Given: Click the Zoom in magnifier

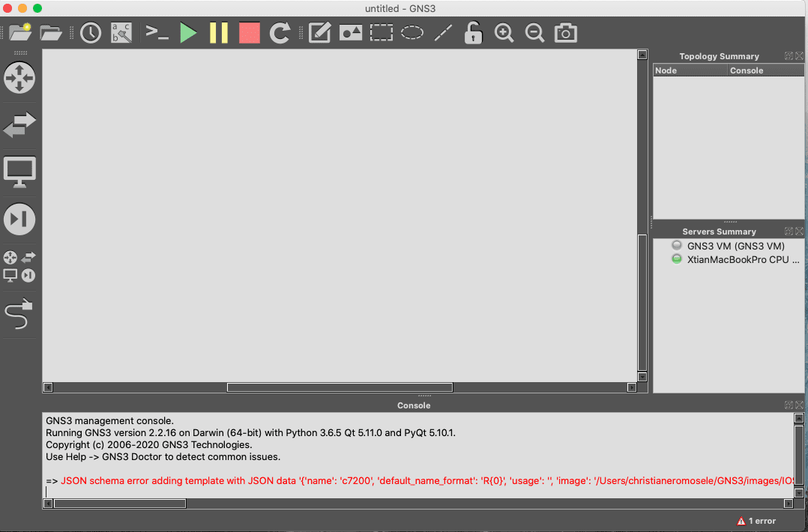Looking at the screenshot, I should pos(504,33).
